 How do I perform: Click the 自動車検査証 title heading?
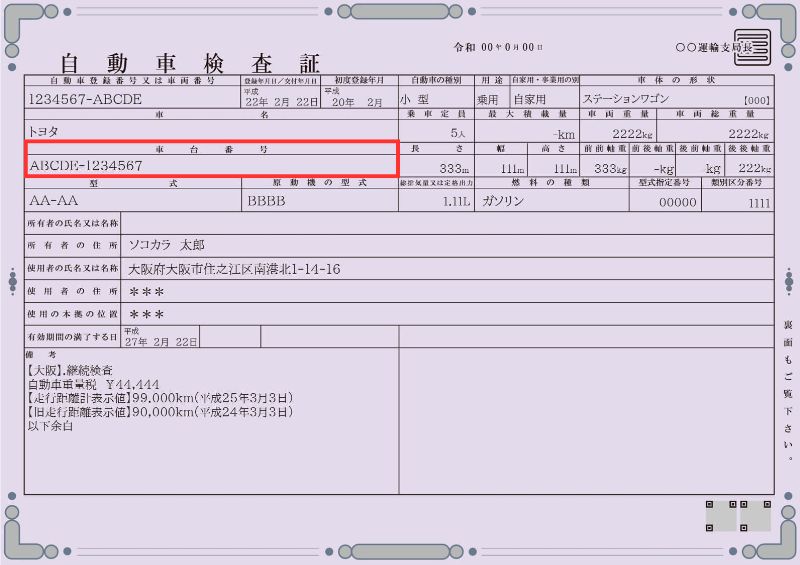tap(190, 63)
